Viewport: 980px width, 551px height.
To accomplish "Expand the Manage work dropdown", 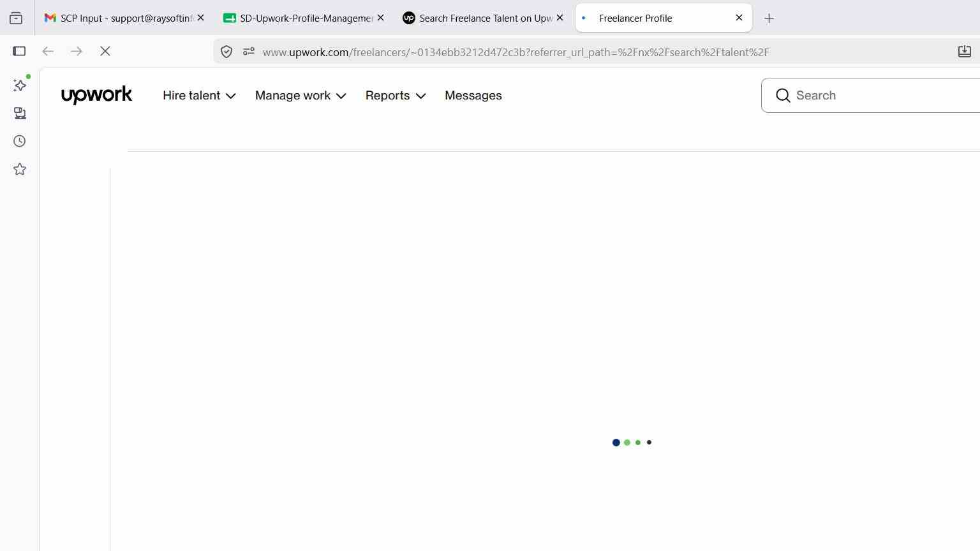I will (x=301, y=96).
